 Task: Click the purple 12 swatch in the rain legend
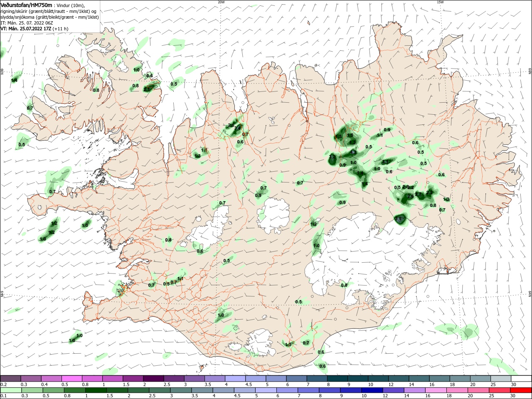(393, 390)
